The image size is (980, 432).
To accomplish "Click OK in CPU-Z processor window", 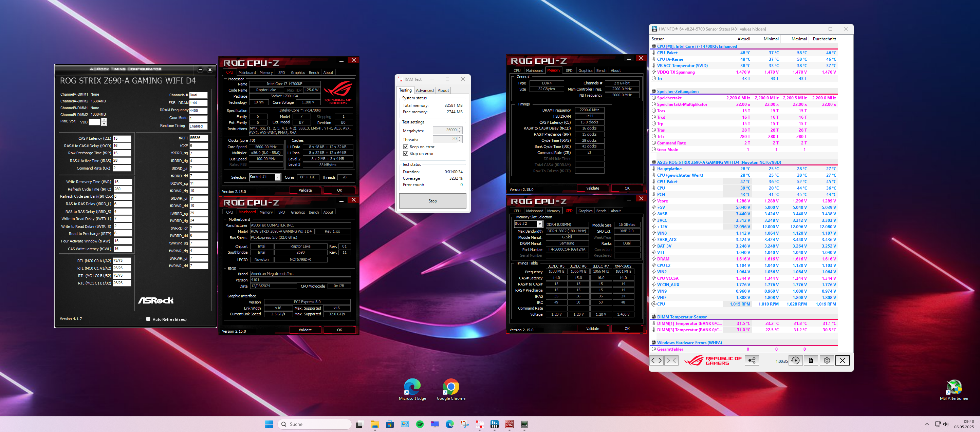I will tap(339, 190).
